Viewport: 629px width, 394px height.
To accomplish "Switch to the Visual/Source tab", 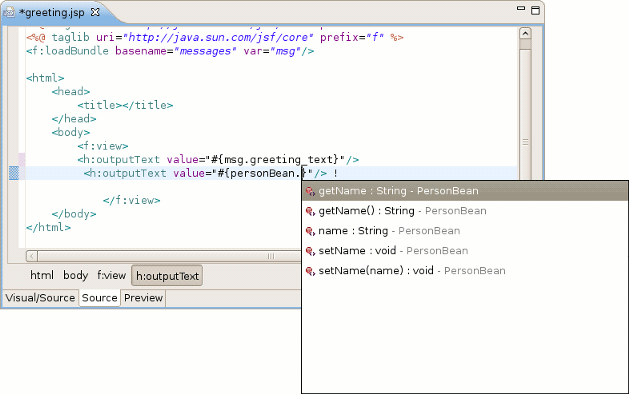I will (x=40, y=298).
